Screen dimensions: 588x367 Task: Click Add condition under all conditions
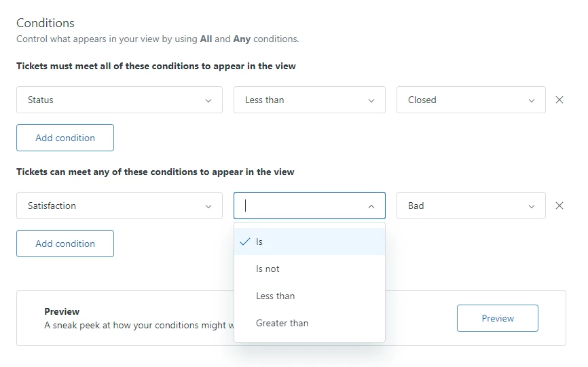pyautogui.click(x=65, y=138)
